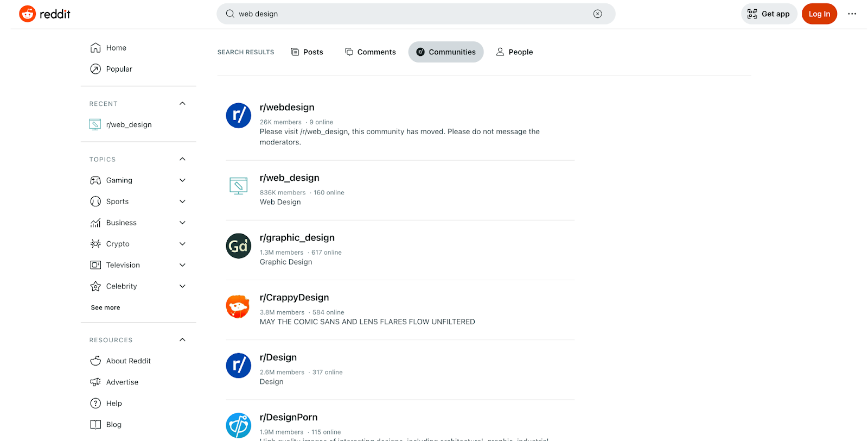Click See more topics

click(x=105, y=307)
